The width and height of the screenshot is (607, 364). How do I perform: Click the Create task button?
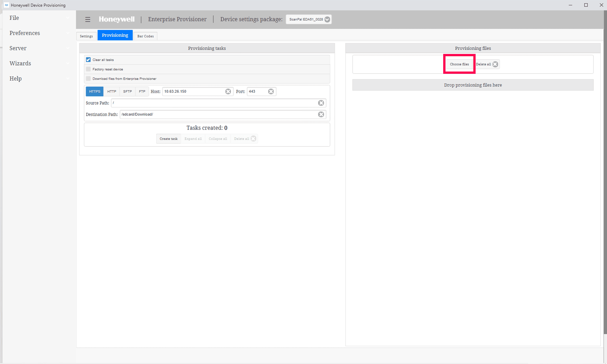pyautogui.click(x=169, y=139)
